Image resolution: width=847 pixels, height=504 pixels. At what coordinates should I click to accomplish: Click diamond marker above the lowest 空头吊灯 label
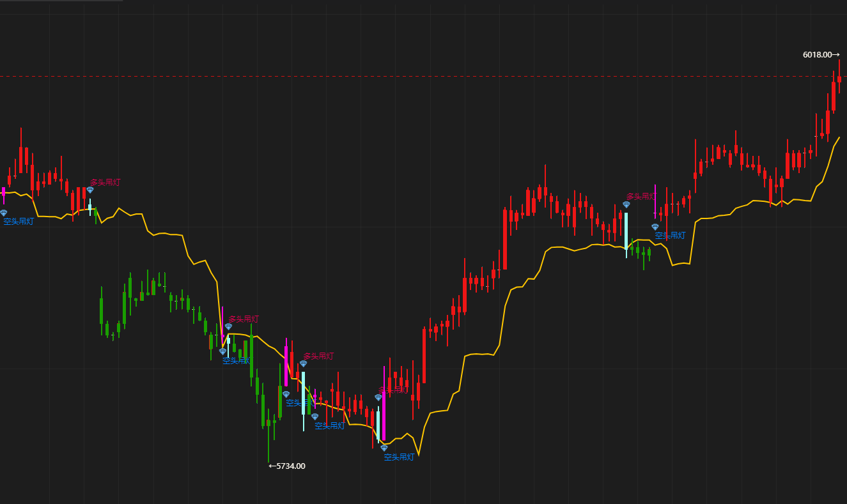tap(384, 448)
